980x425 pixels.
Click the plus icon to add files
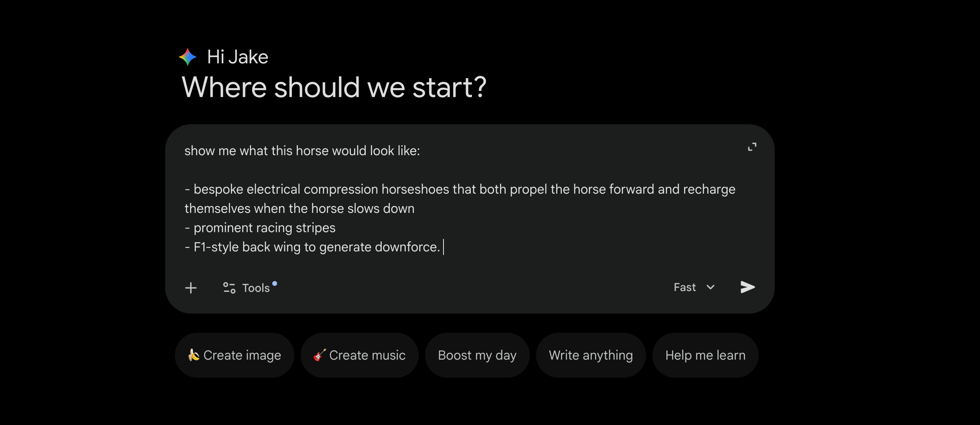(x=191, y=288)
